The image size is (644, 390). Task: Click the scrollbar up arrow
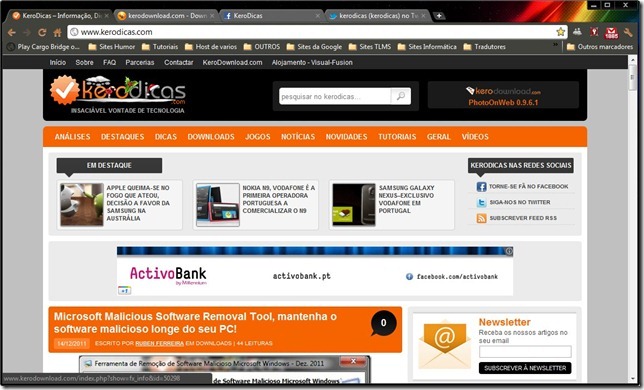[633, 60]
